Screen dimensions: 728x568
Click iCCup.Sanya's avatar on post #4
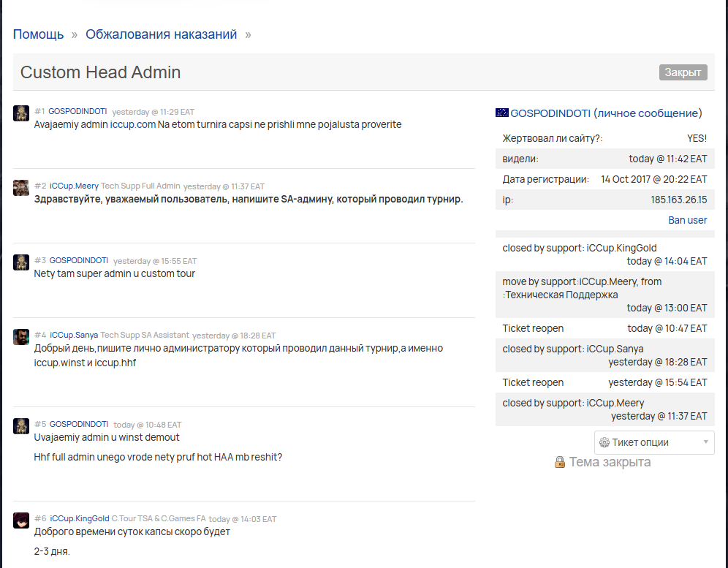tap(21, 337)
